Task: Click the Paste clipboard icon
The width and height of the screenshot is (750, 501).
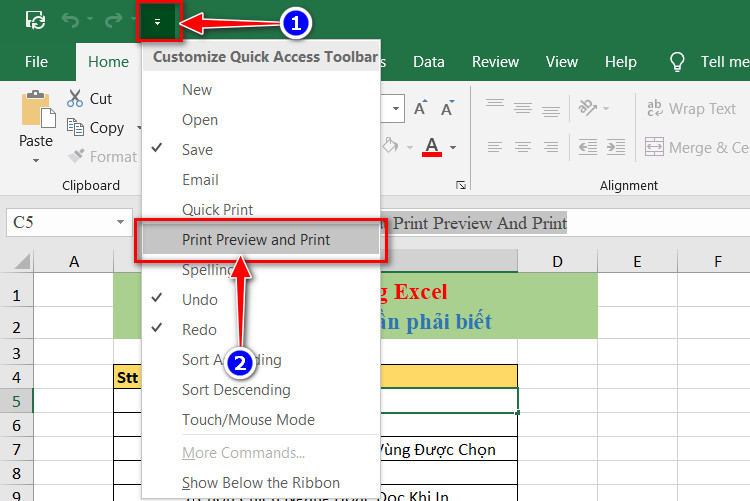Action: point(38,110)
